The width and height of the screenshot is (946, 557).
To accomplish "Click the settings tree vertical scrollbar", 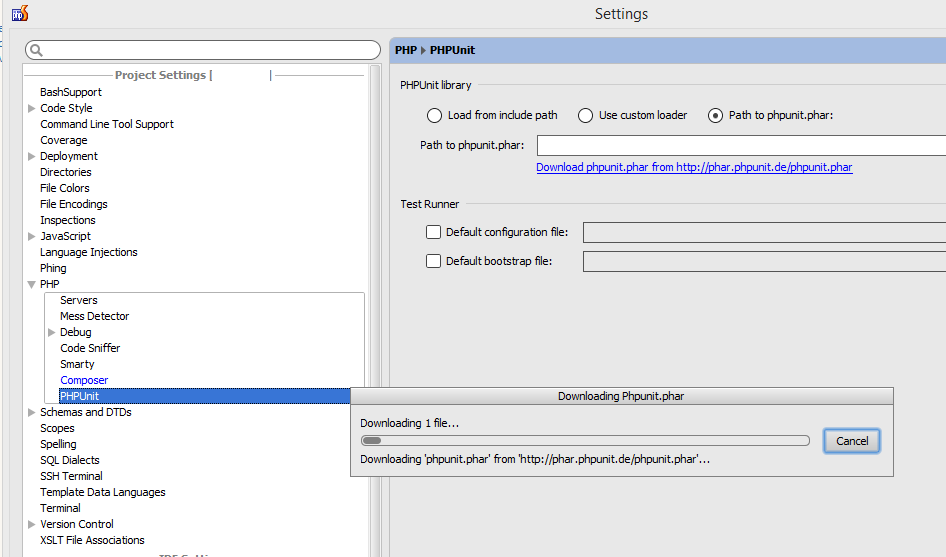I will pyautogui.click(x=375, y=310).
